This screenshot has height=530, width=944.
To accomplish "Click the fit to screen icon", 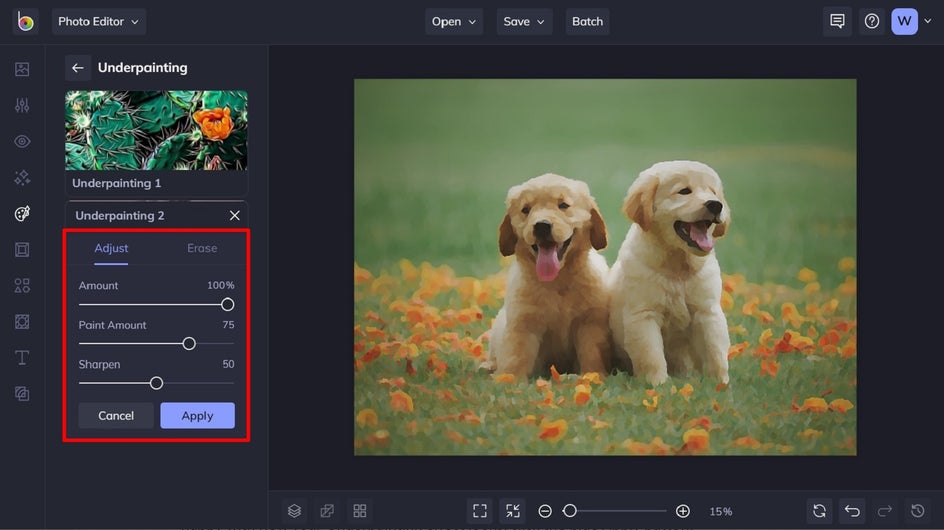I will [x=480, y=511].
